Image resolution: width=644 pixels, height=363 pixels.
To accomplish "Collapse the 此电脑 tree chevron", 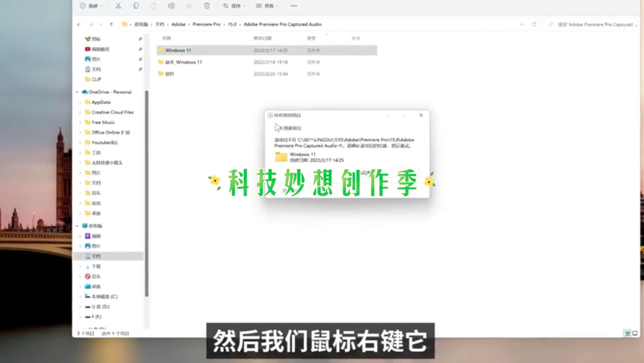I will point(77,226).
